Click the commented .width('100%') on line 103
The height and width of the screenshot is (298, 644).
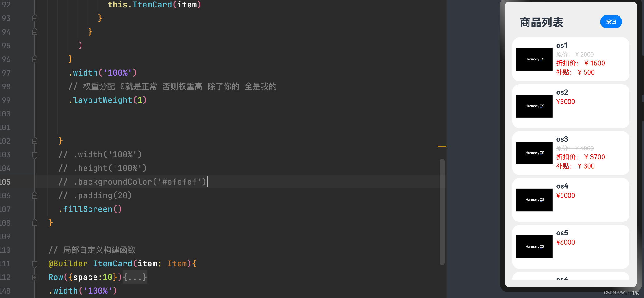(x=100, y=155)
